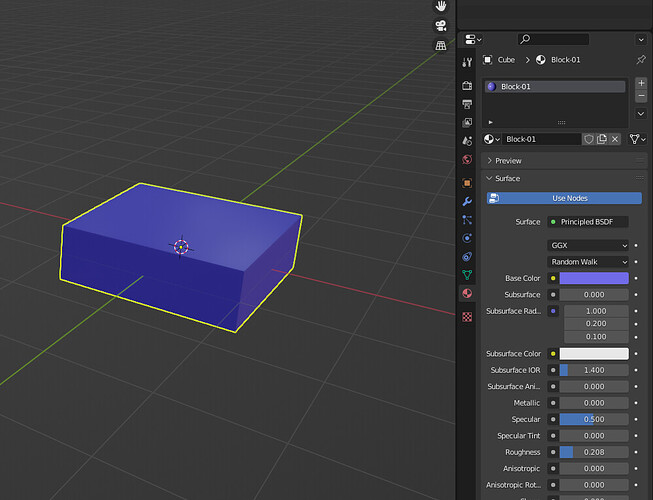Screen dimensions: 653x500
Task: Click the Roughness 0.208 slider
Action: pos(594,452)
